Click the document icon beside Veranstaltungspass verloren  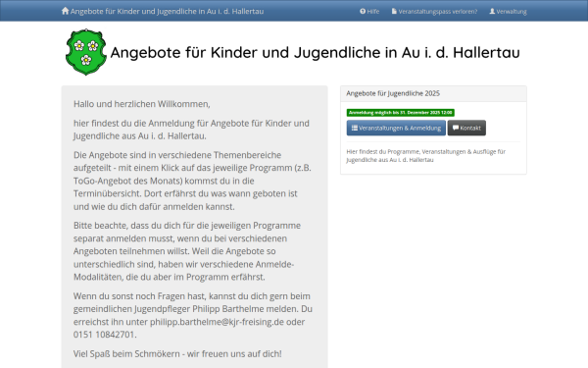tap(394, 11)
